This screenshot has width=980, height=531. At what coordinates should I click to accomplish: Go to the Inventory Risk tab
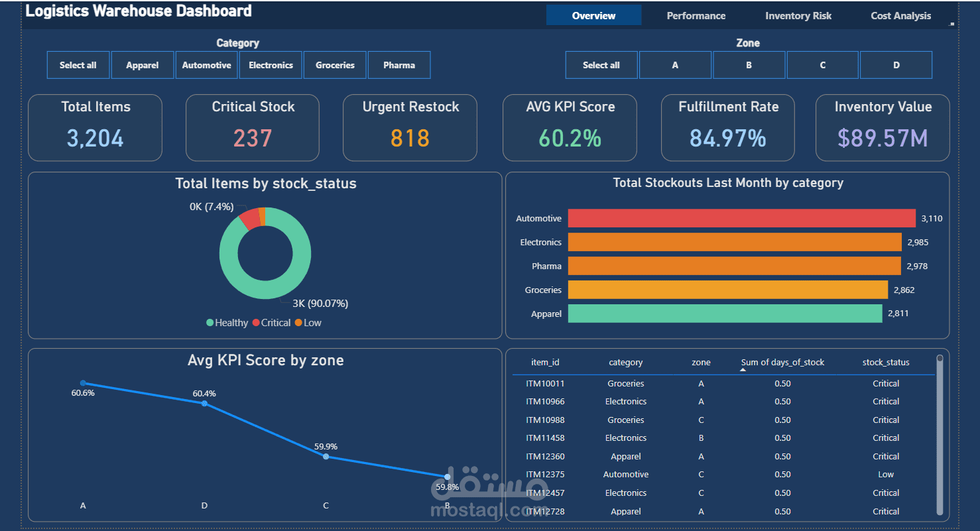point(798,15)
